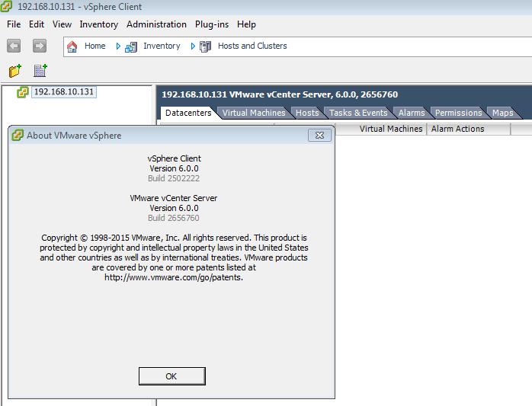Click the vCenter Server header title text
The height and width of the screenshot is (406, 532).
(280, 94)
